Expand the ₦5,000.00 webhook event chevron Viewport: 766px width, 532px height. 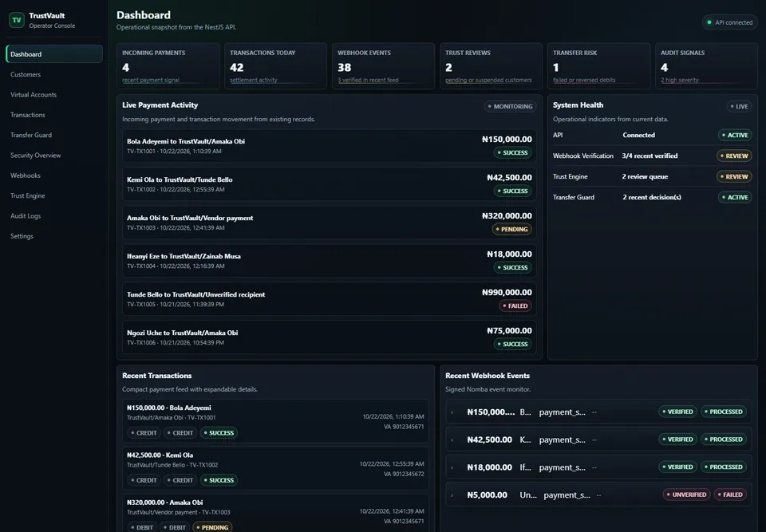point(452,495)
